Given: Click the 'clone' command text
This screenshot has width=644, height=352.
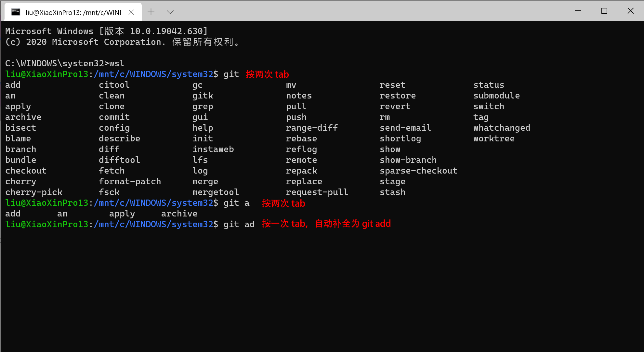Looking at the screenshot, I should click(112, 106).
